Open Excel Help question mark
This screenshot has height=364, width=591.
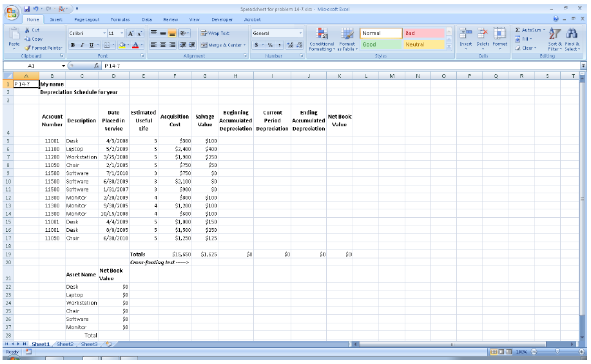(556, 19)
